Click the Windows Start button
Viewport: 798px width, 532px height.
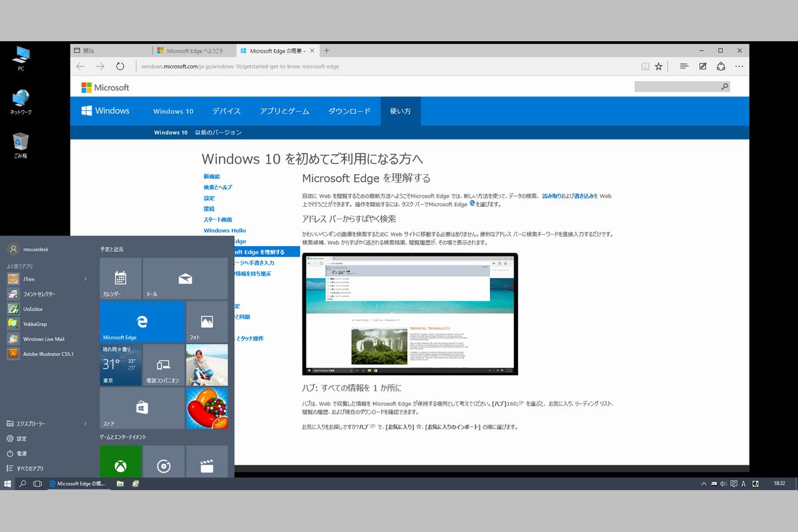(7, 483)
